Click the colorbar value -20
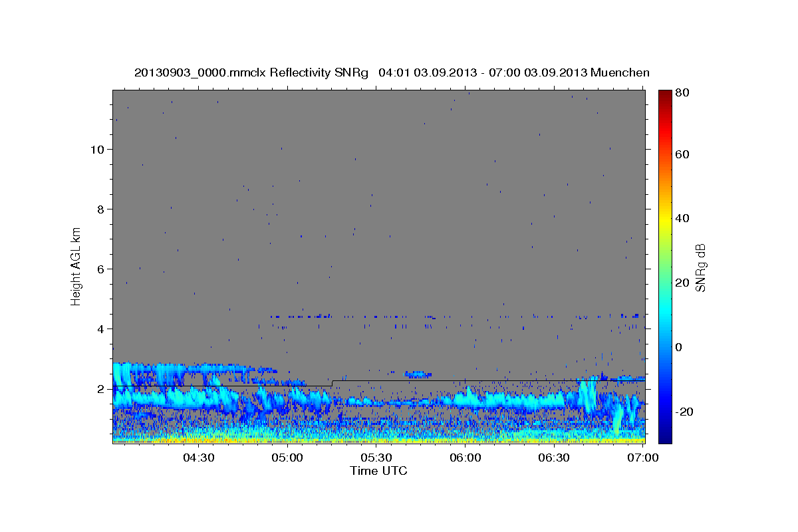 pos(684,412)
